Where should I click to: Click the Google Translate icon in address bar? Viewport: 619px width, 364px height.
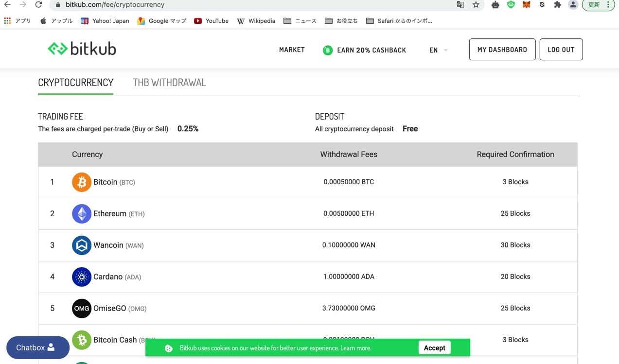460,4
